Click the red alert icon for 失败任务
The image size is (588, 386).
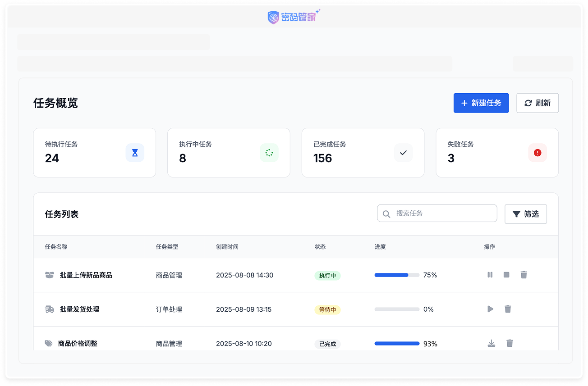(x=537, y=153)
